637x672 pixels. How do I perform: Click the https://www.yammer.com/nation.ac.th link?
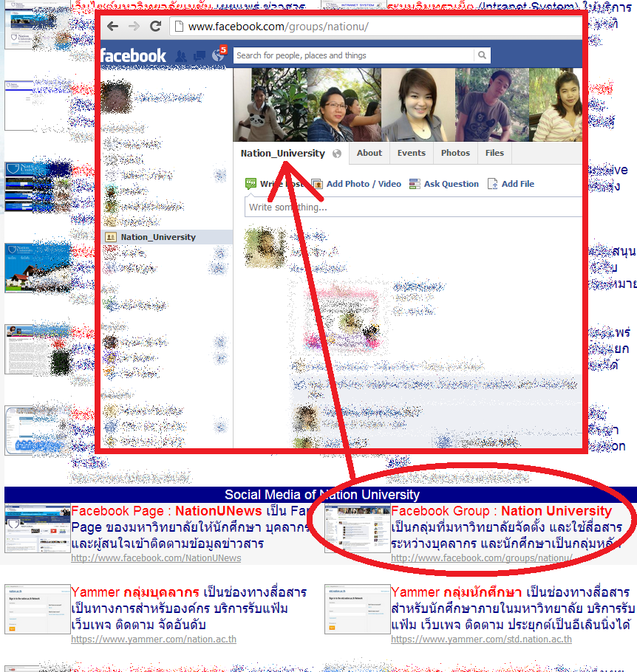pyautogui.click(x=154, y=640)
